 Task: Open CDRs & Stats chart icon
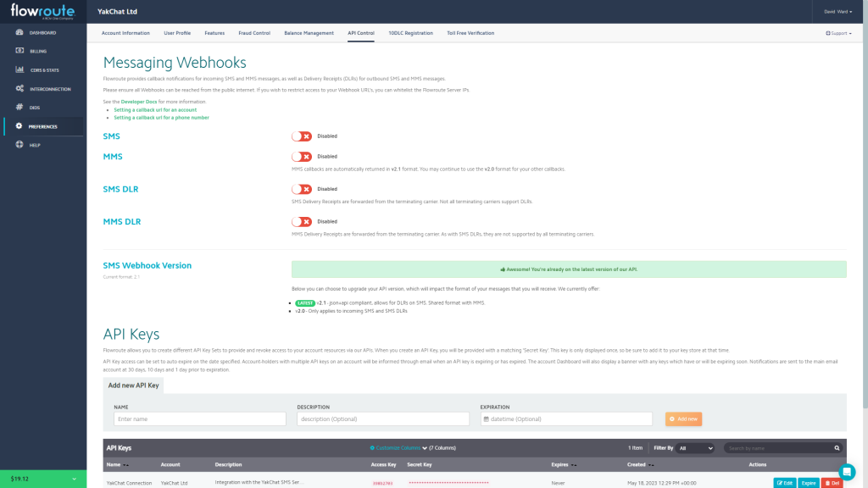[x=19, y=69]
